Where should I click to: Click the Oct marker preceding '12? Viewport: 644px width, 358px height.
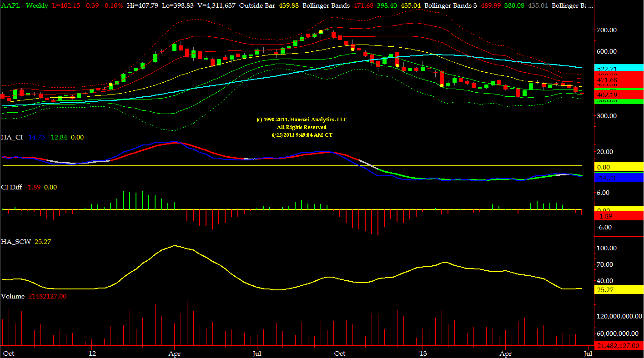pos(8,353)
